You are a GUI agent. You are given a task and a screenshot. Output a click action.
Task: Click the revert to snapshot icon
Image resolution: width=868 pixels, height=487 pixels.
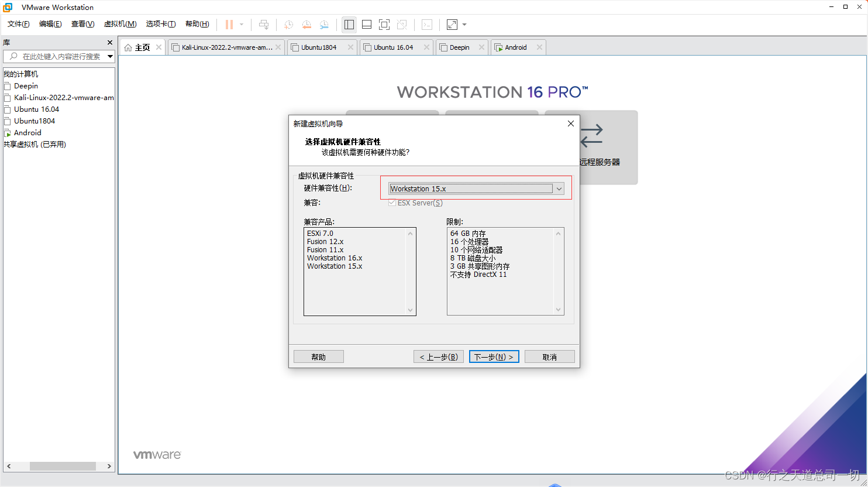[306, 25]
